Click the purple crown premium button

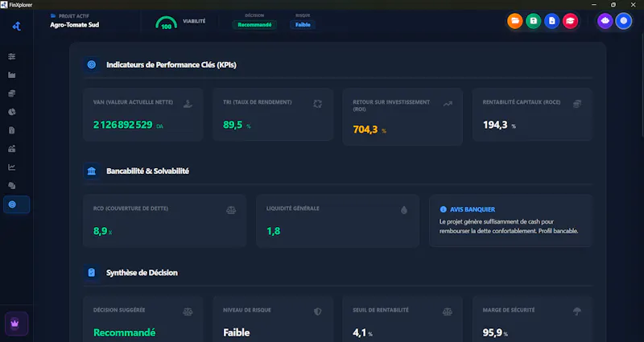tap(16, 323)
